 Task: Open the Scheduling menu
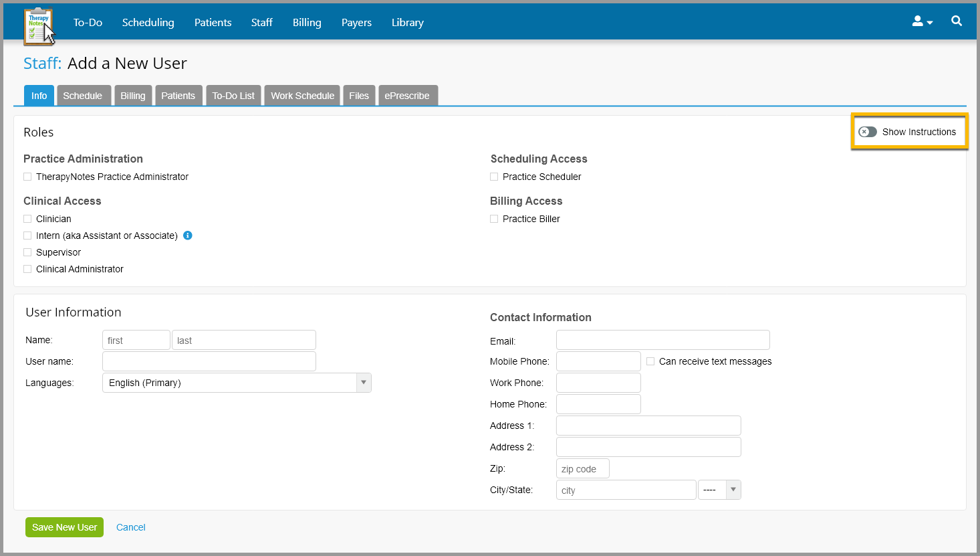tap(148, 22)
